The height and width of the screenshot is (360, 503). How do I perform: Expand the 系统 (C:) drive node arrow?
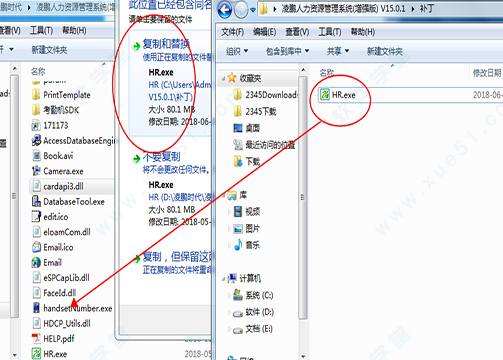pyautogui.click(x=229, y=295)
